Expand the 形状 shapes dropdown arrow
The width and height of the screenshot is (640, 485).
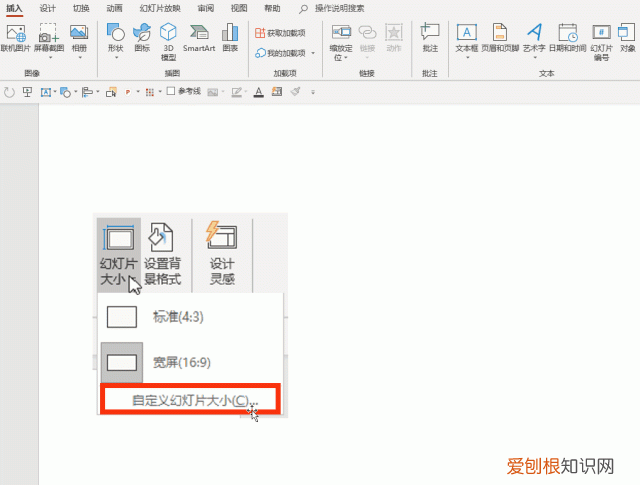click(x=116, y=58)
